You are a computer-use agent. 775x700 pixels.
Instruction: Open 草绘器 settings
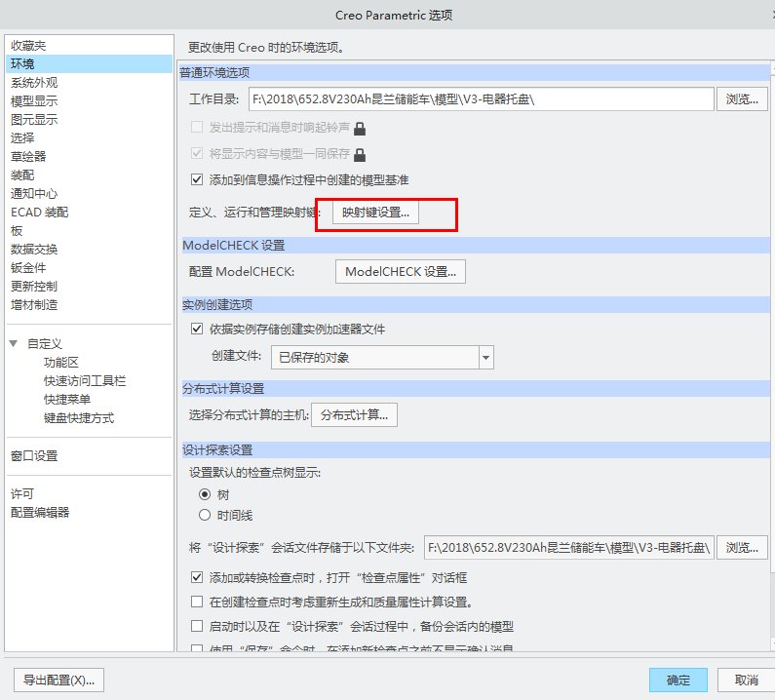(28, 157)
